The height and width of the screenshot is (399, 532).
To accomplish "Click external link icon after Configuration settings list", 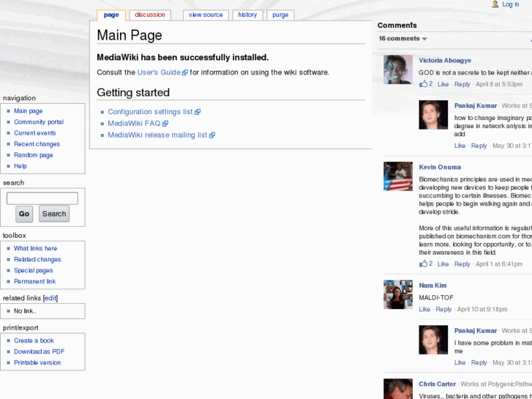I will (198, 112).
